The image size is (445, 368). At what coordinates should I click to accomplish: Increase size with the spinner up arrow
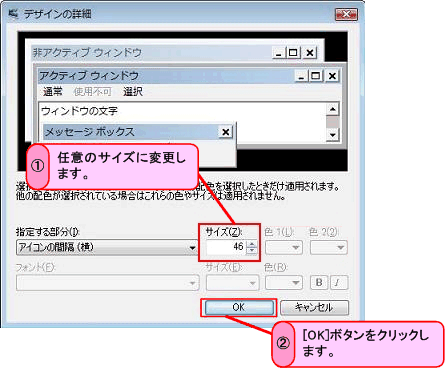pyautogui.click(x=252, y=244)
